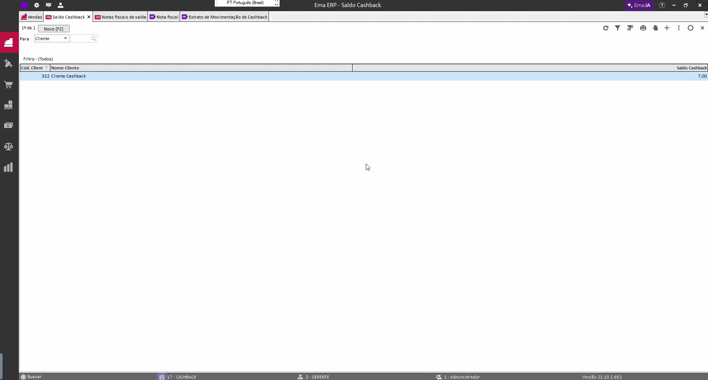Click the plus add toolbar icon

tap(667, 28)
